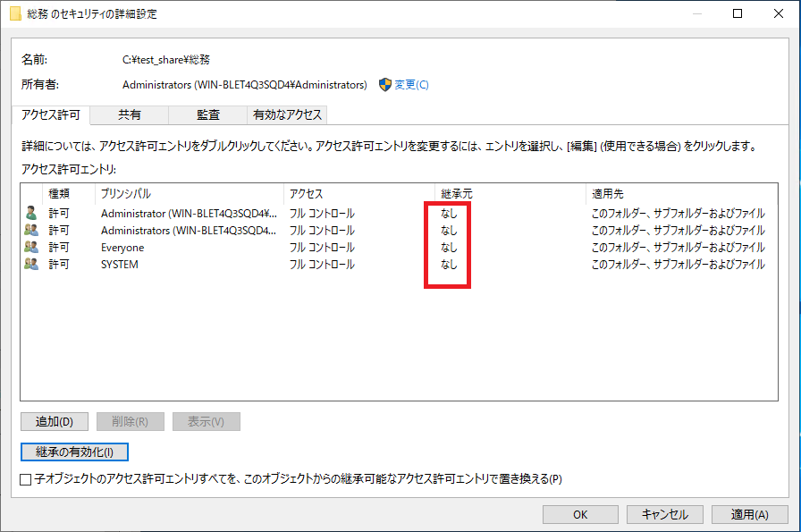Click the user icon of the Administrator row
This screenshot has height=532, width=801.
click(x=31, y=213)
